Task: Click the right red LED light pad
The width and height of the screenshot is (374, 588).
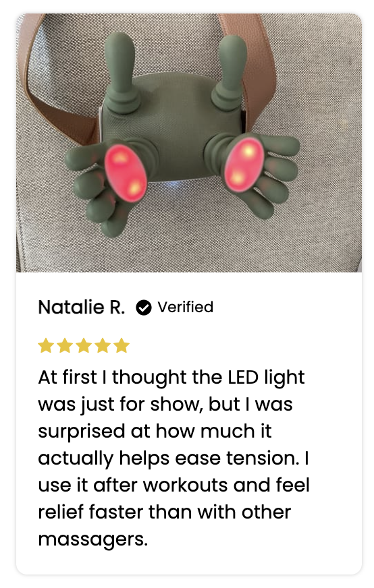Action: click(x=244, y=165)
